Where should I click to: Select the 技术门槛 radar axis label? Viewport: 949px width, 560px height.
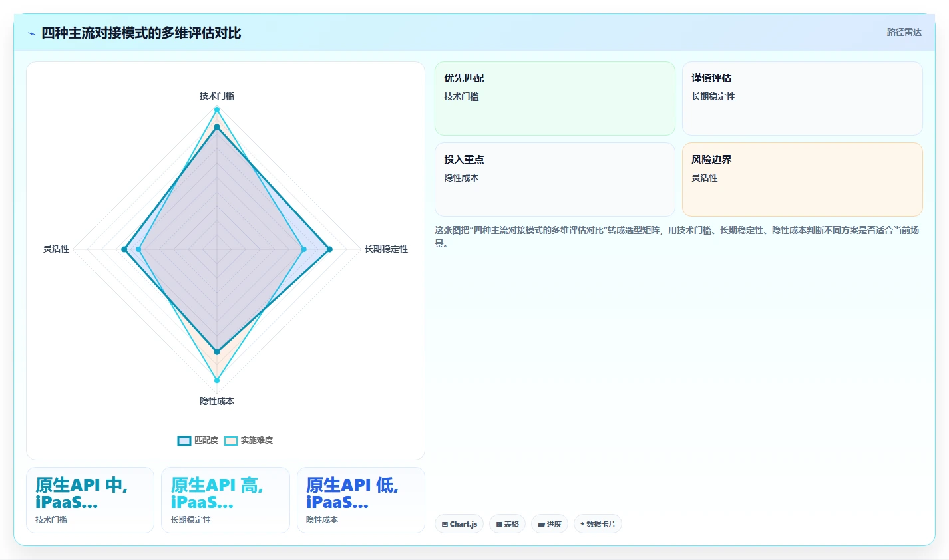click(x=217, y=96)
